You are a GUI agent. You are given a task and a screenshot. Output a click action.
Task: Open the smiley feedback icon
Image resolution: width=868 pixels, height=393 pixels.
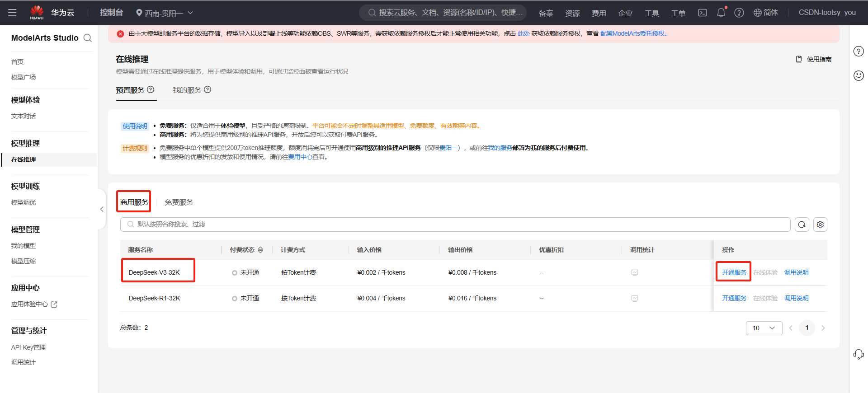click(859, 75)
